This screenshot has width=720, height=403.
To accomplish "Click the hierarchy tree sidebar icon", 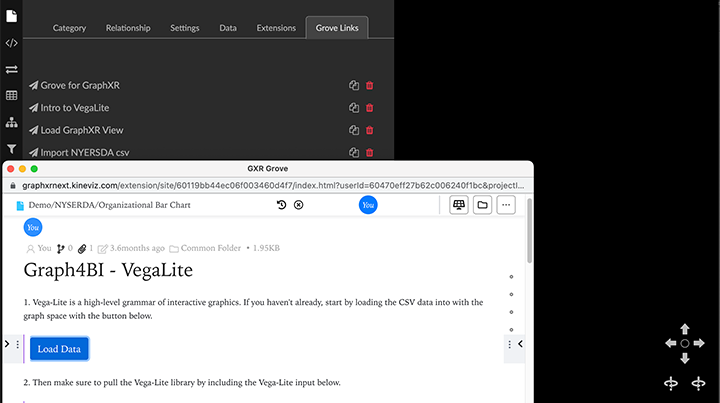I will [x=11, y=122].
